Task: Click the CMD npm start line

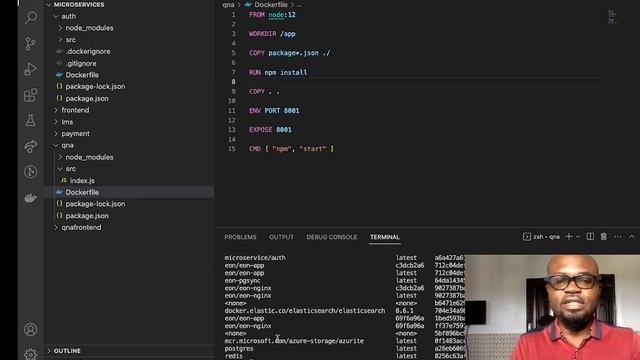Action: tap(291, 149)
